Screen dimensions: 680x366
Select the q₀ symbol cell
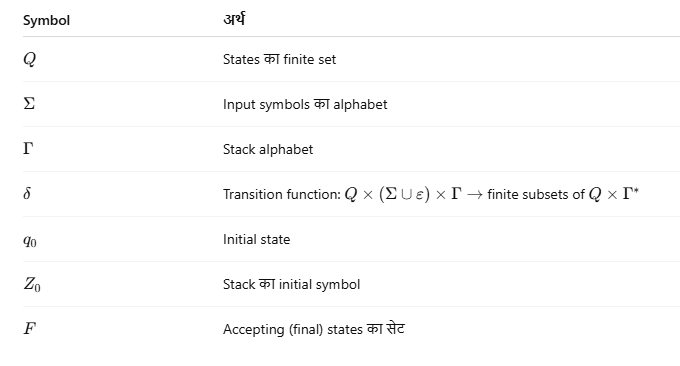tap(30, 240)
